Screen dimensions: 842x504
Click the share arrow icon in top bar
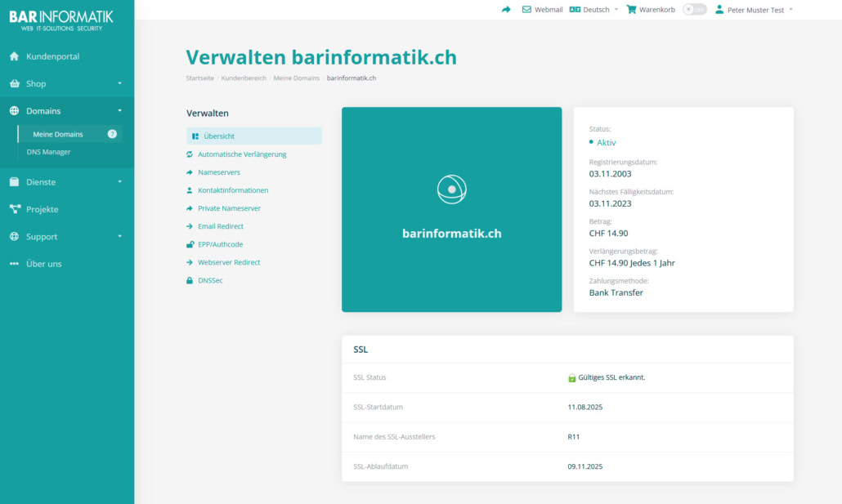(506, 10)
